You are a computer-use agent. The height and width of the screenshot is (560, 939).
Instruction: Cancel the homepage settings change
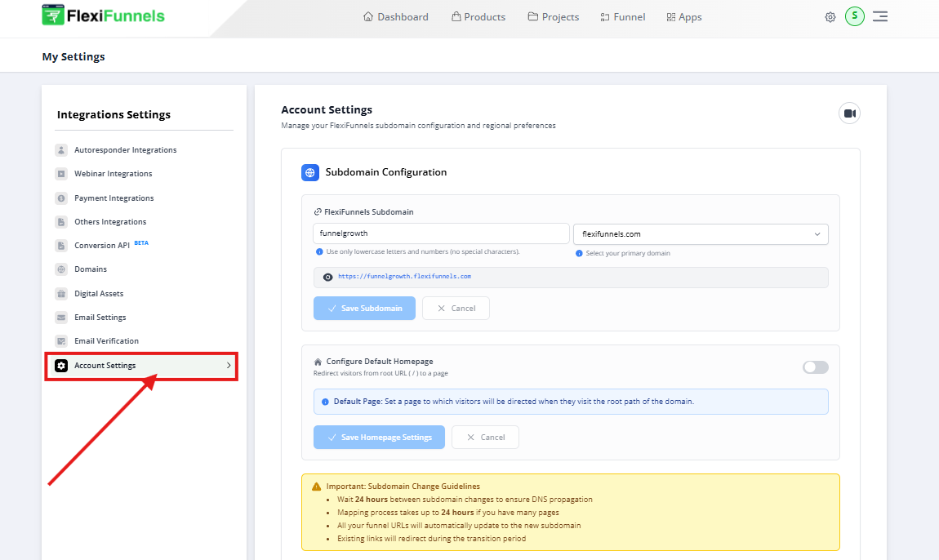485,438
